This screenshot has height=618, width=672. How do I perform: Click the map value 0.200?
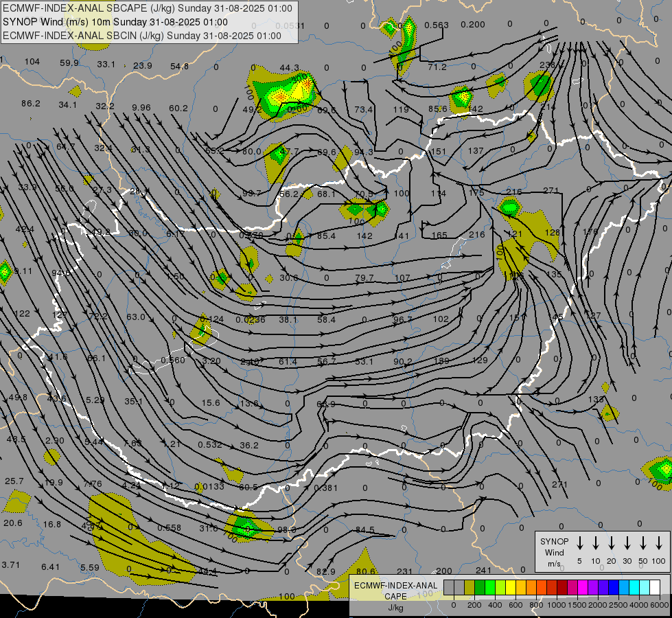(x=473, y=25)
